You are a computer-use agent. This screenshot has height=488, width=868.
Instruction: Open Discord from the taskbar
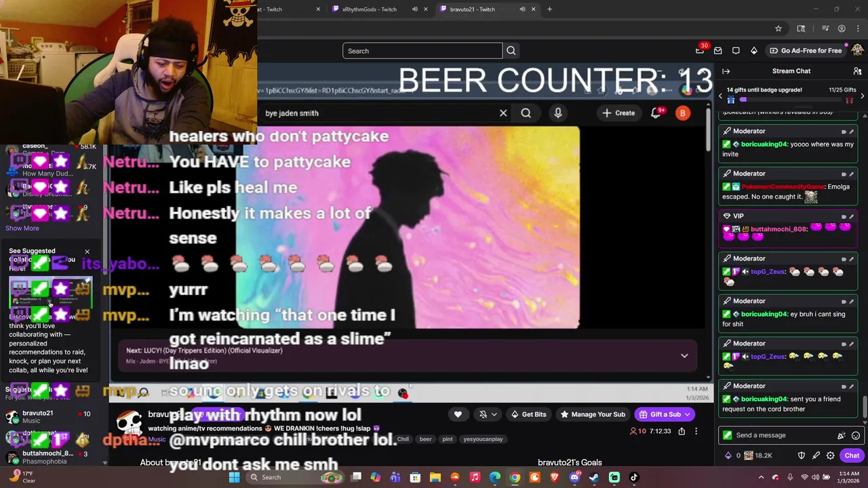574,477
